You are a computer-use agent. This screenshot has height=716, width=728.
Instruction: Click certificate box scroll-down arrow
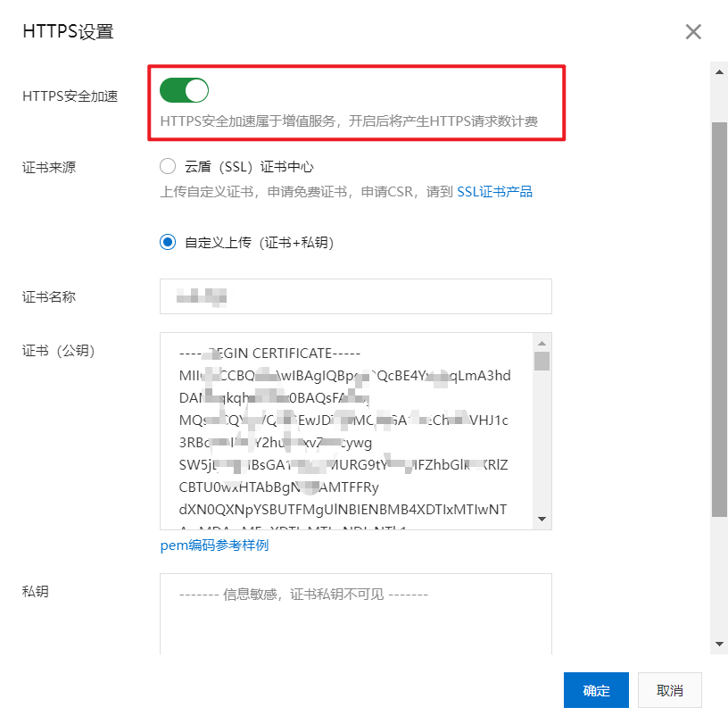point(542,520)
